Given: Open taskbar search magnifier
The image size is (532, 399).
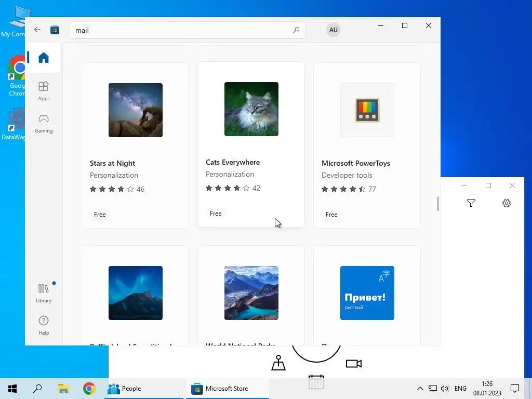Looking at the screenshot, I should click(x=37, y=389).
